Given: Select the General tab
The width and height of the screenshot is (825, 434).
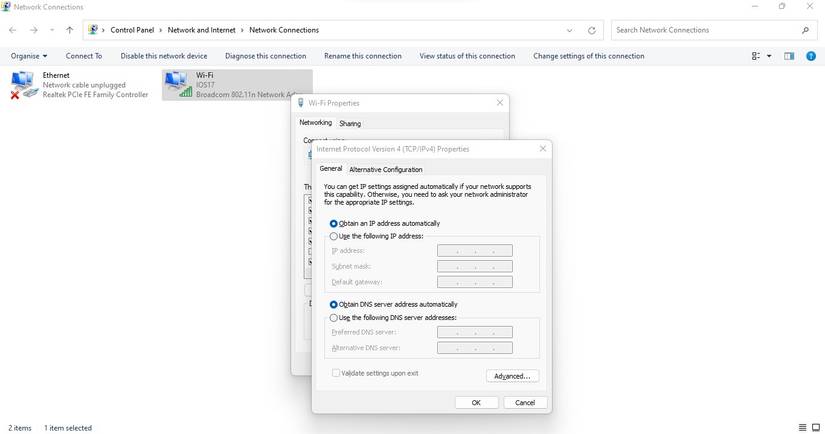Looking at the screenshot, I should pos(331,168).
